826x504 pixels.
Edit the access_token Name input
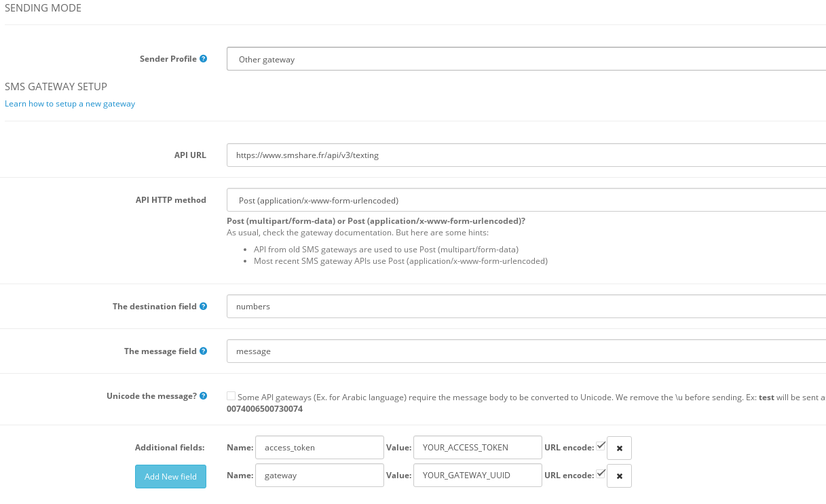click(320, 448)
